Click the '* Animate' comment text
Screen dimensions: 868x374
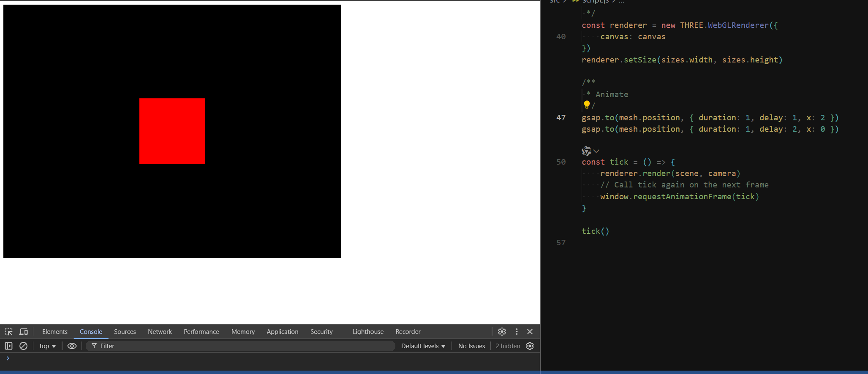(607, 95)
